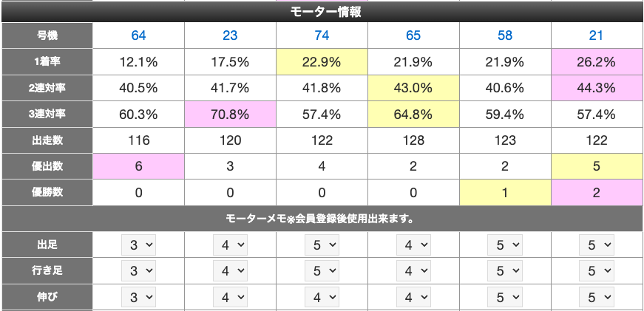Open 伸び dropdown for motor 58
The image size is (644, 311).
(506, 297)
